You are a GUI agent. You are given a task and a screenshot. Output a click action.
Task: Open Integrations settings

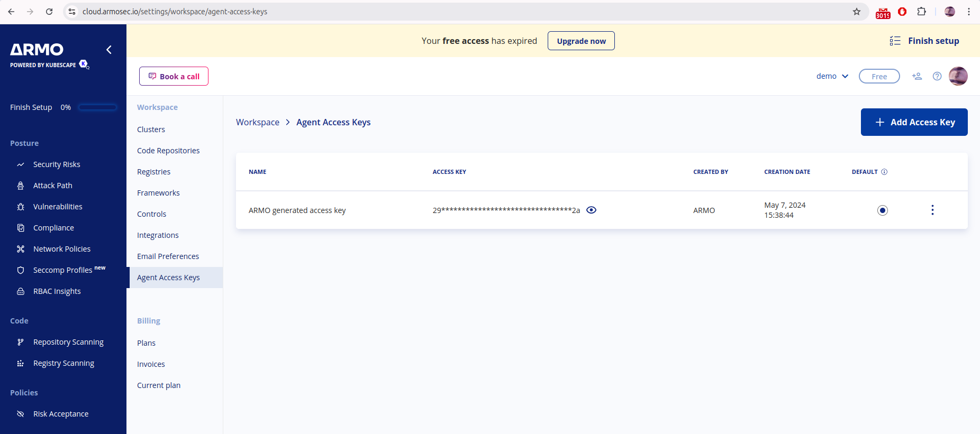click(158, 235)
